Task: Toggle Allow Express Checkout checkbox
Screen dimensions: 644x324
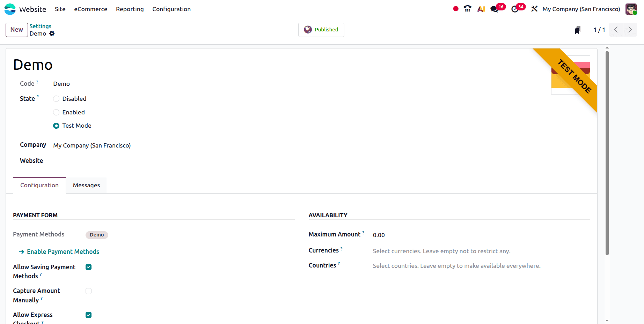Action: [89, 315]
